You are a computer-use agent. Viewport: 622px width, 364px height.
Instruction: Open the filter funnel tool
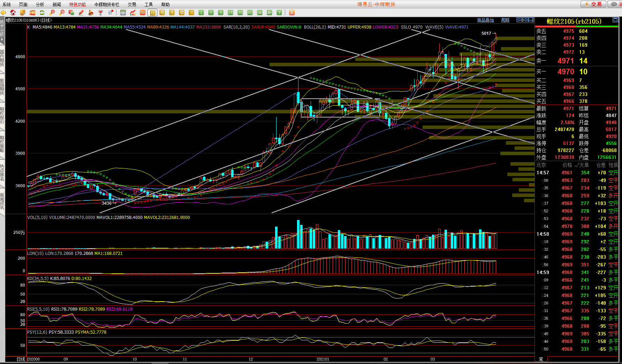click(x=100, y=13)
